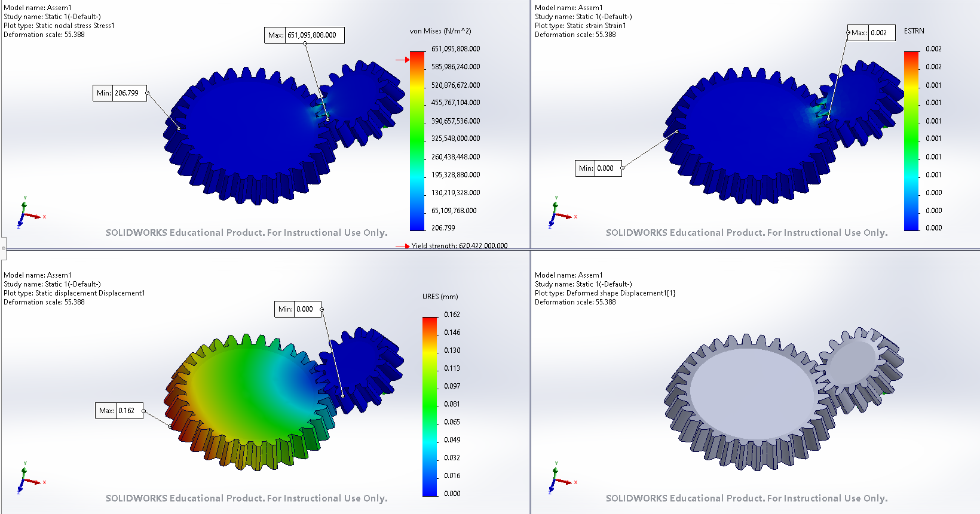Click 'Plot type: Deformed shape Displacement1{1}' text
980x514 pixels.
click(x=605, y=293)
